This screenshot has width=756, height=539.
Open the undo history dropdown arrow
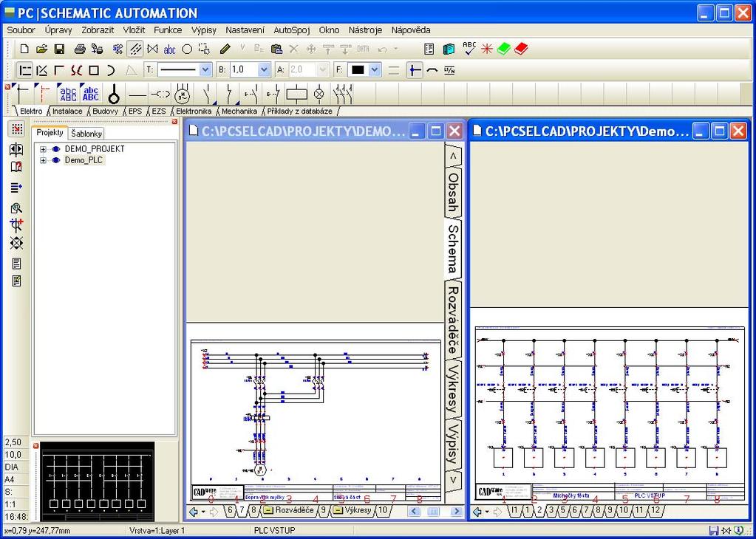396,49
